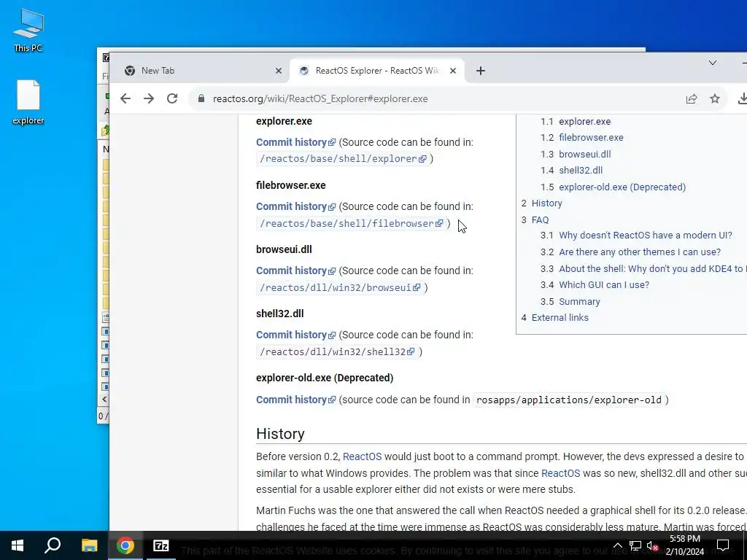Image resolution: width=747 pixels, height=560 pixels.
Task: Open a new tab with plus button
Action: 480,71
